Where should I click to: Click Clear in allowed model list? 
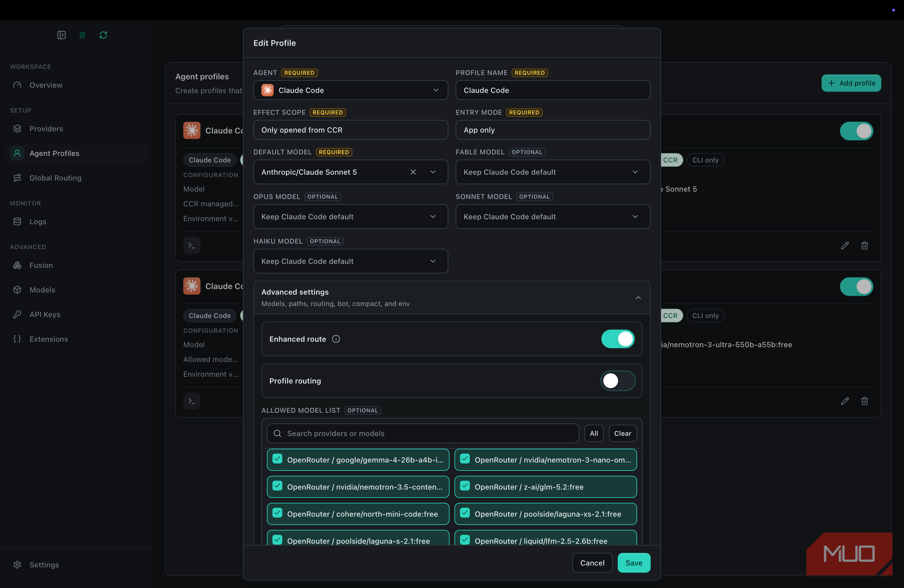click(623, 433)
